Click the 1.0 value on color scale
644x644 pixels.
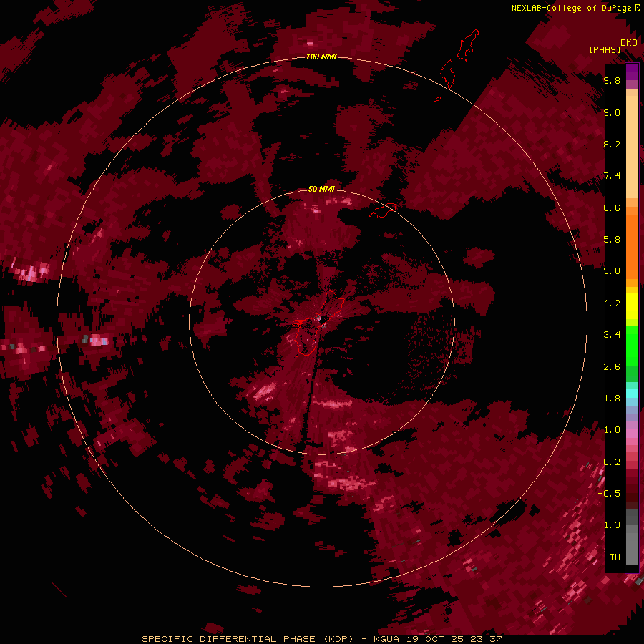612,430
